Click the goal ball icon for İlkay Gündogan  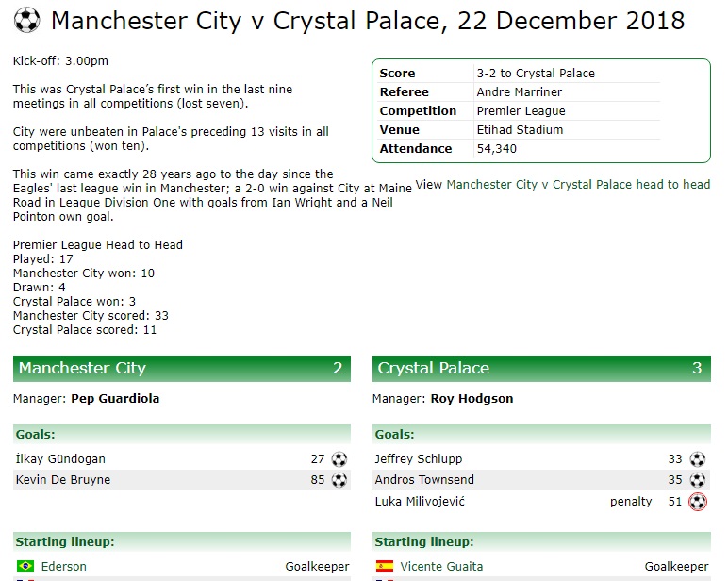tap(339, 459)
